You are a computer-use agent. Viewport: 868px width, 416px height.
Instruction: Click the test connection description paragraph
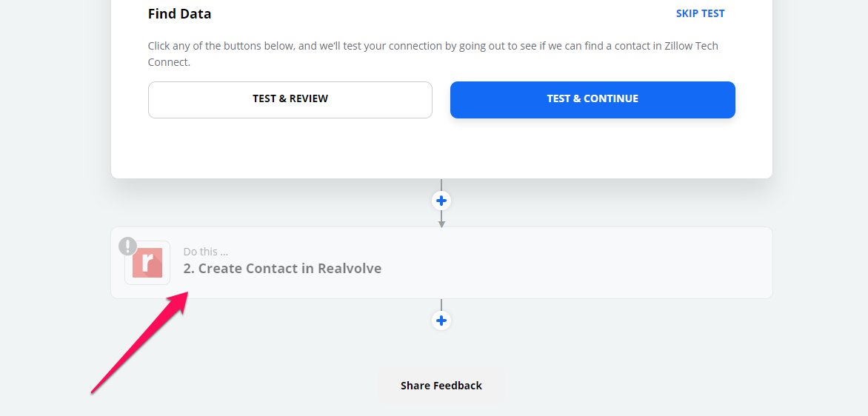[433, 53]
